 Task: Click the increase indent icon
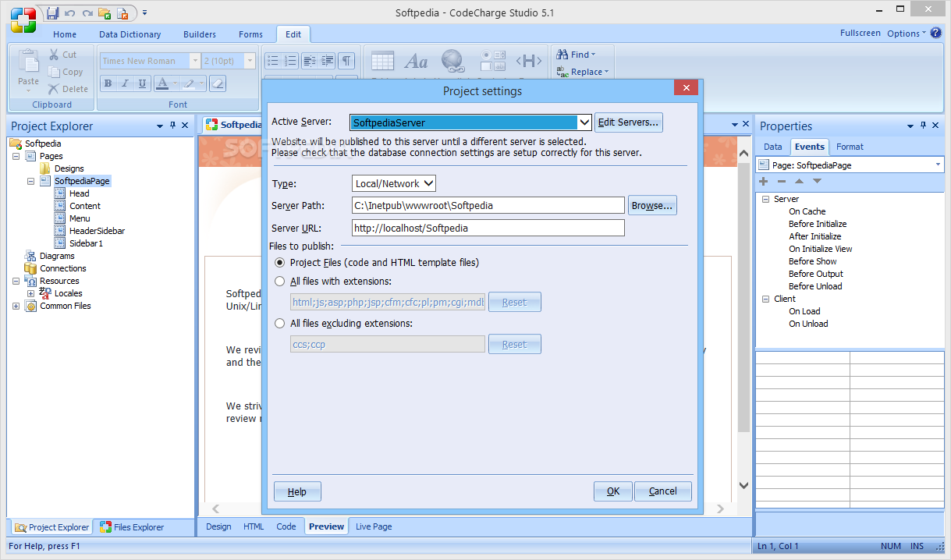pos(328,61)
